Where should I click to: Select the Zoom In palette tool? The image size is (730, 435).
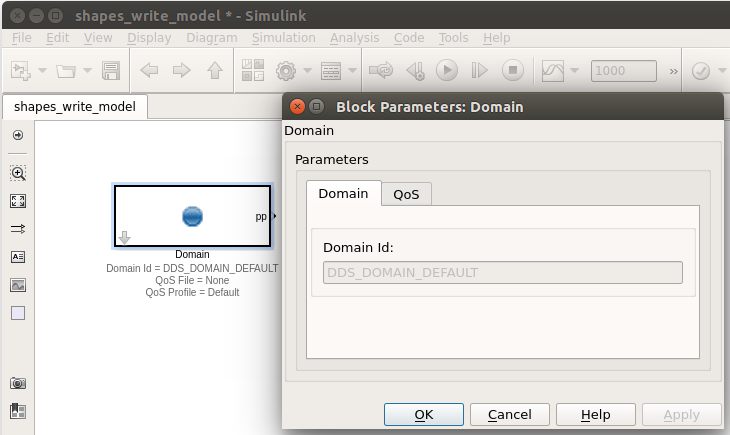18,173
